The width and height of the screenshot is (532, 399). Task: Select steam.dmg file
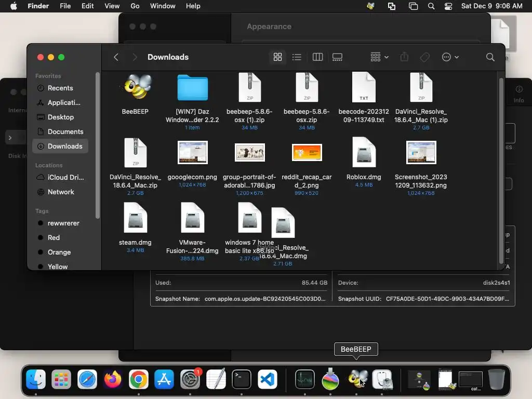click(x=136, y=218)
